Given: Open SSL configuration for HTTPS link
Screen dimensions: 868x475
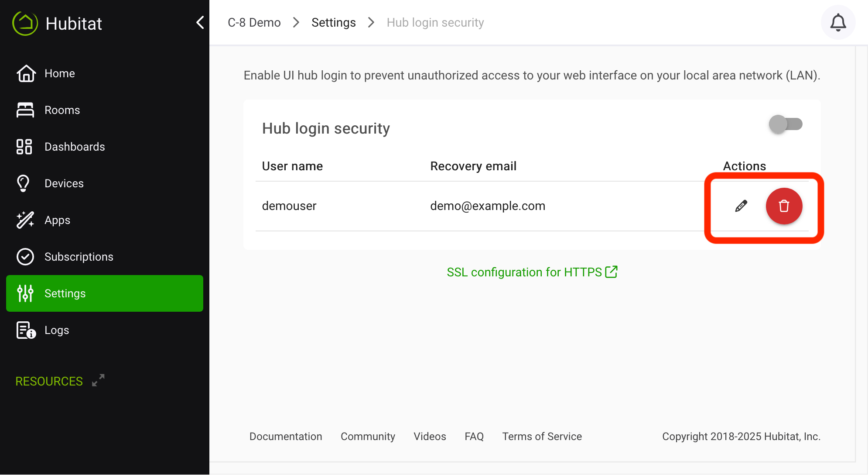Looking at the screenshot, I should [532, 272].
